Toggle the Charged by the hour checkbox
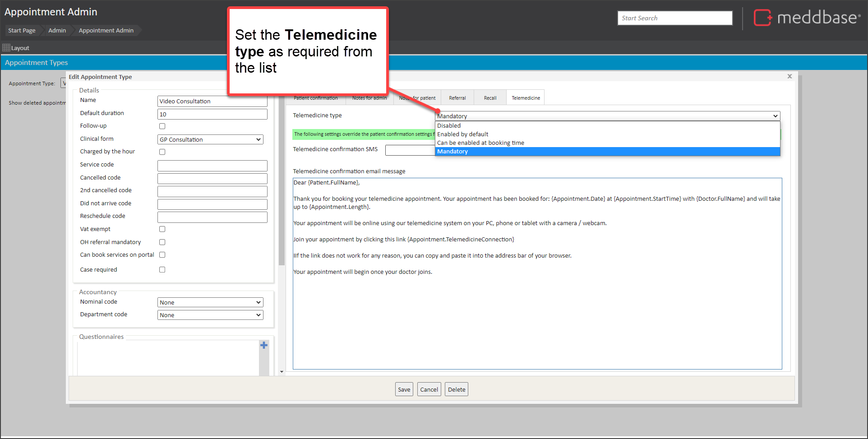Image resolution: width=868 pixels, height=439 pixels. 162,152
